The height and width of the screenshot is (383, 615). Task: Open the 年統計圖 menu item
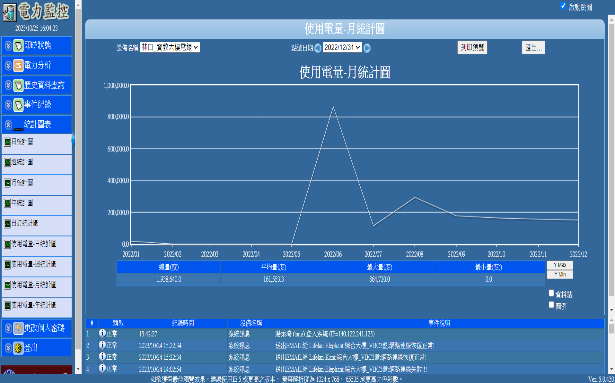coord(36,205)
